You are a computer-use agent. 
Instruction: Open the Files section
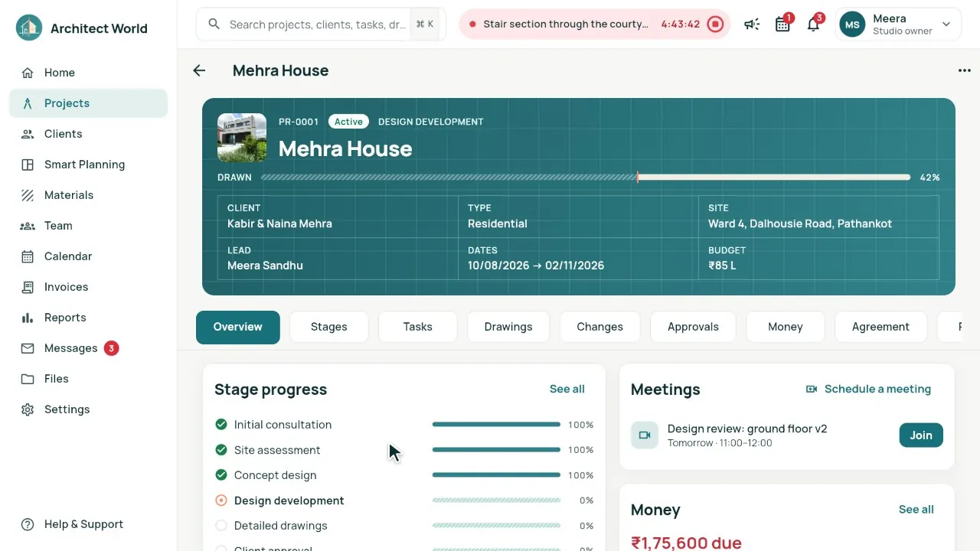coord(88,379)
